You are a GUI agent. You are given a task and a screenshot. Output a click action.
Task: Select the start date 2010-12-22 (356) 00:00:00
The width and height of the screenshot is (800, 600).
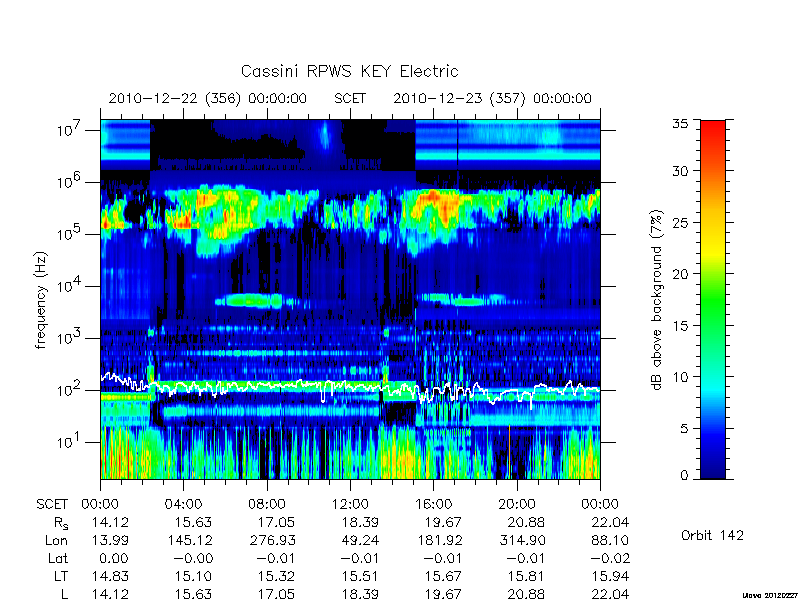coord(208,98)
